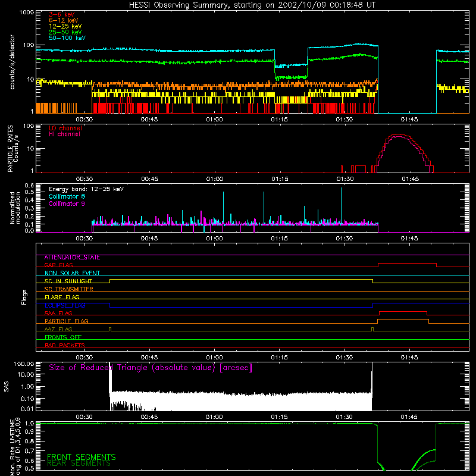476x476 pixels.
Task: Click the FRONTS_OFF flag label
Action: tap(63, 337)
